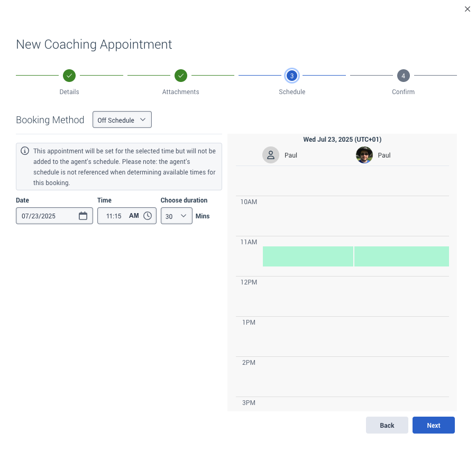Click the 2PM time label
The height and width of the screenshot is (460, 476).
249,363
